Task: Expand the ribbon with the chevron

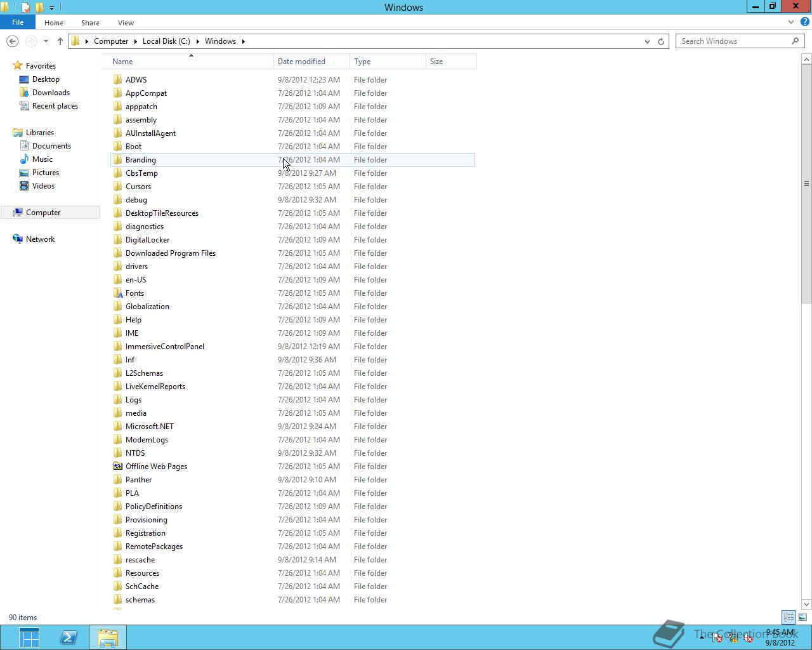Action: pos(790,22)
